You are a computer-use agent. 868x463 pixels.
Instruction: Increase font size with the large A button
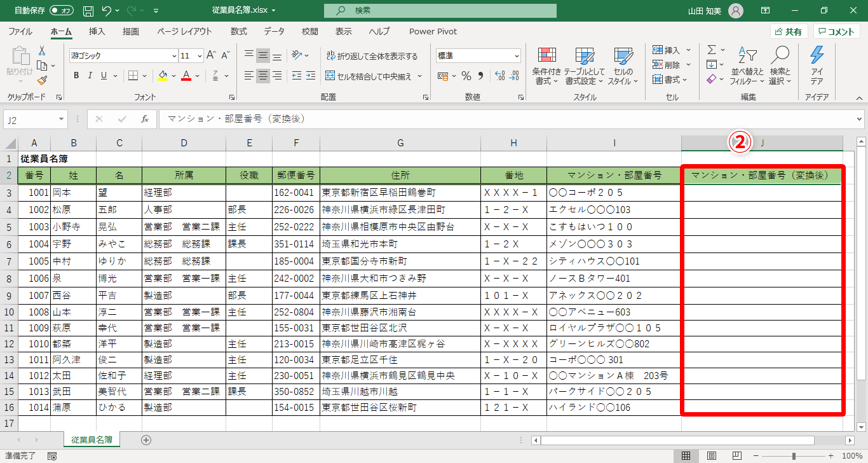[x=211, y=55]
